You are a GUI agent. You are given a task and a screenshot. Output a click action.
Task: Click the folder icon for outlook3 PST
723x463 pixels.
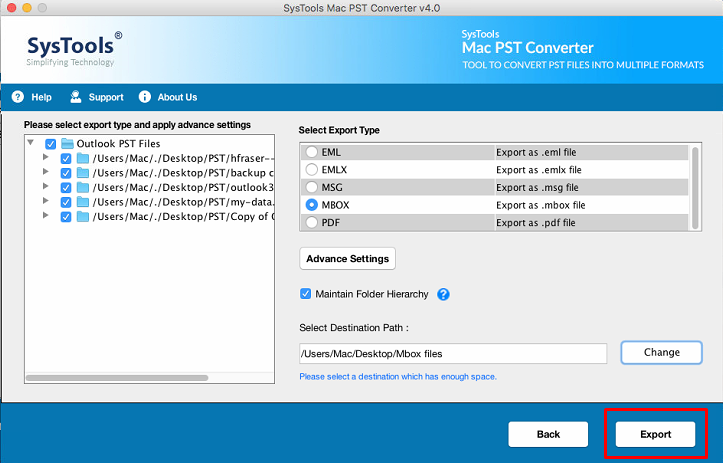pos(83,188)
